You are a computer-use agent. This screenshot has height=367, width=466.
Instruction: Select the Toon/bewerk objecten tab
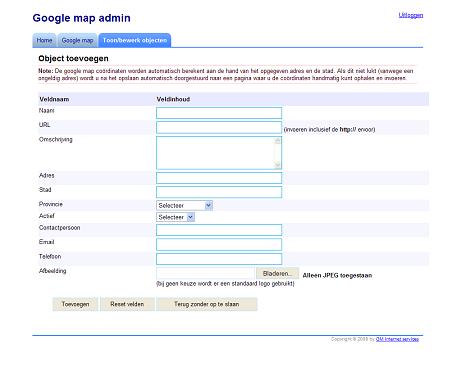click(x=135, y=40)
